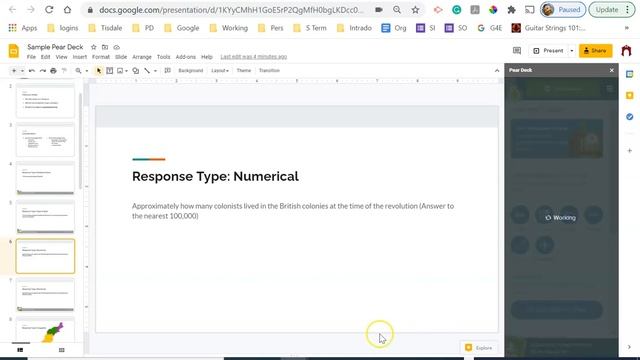
Task: Collapse the menus with the chevron
Action: 497,71
